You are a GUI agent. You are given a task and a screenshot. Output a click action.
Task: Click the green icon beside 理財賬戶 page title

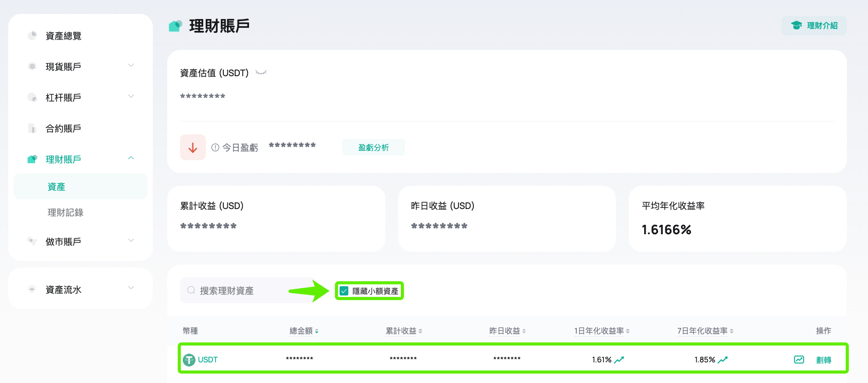(x=175, y=26)
